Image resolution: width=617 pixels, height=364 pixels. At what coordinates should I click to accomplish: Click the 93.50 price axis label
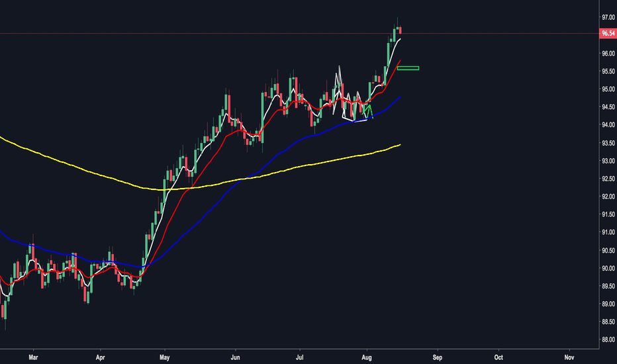[x=608, y=143]
